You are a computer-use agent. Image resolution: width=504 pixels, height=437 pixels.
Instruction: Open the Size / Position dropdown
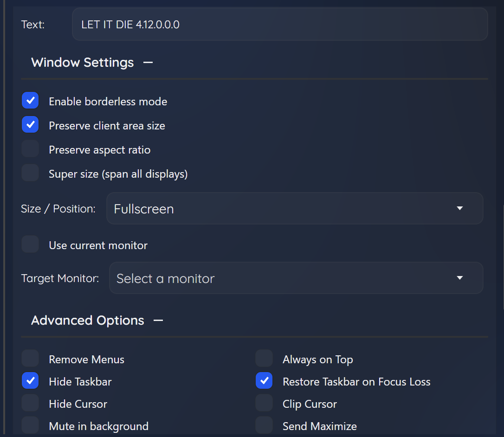click(x=295, y=209)
